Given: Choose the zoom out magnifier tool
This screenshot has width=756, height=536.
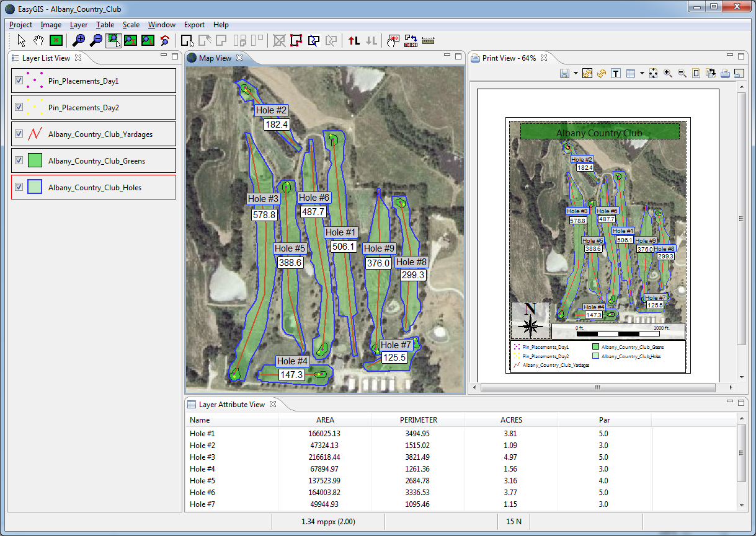Looking at the screenshot, I should (96, 41).
